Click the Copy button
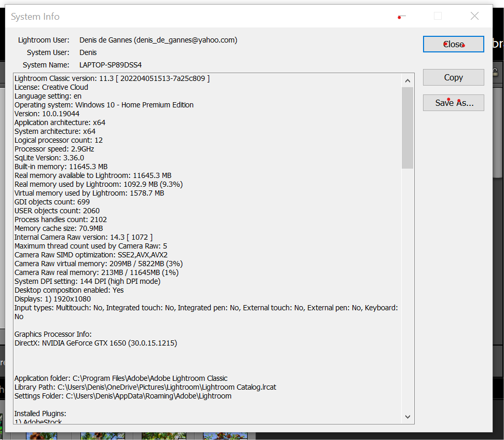 pos(453,77)
